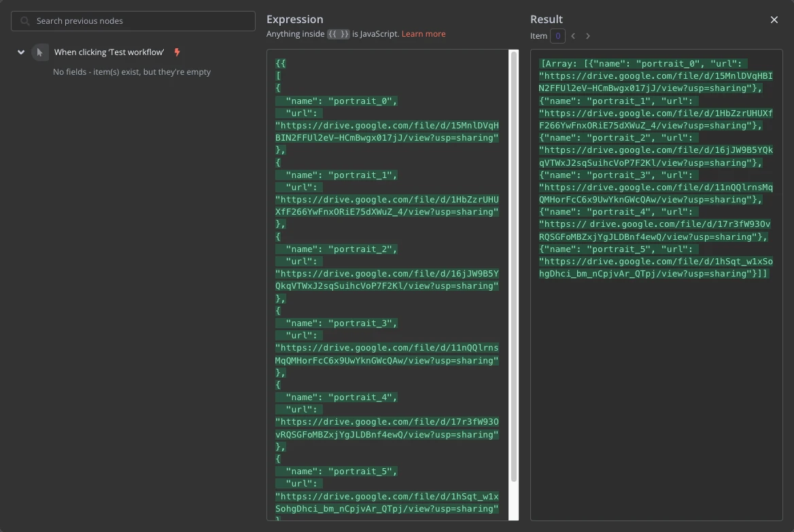The height and width of the screenshot is (532, 794).
Task: Click the 'Anything inside' hint text
Action: click(296, 34)
